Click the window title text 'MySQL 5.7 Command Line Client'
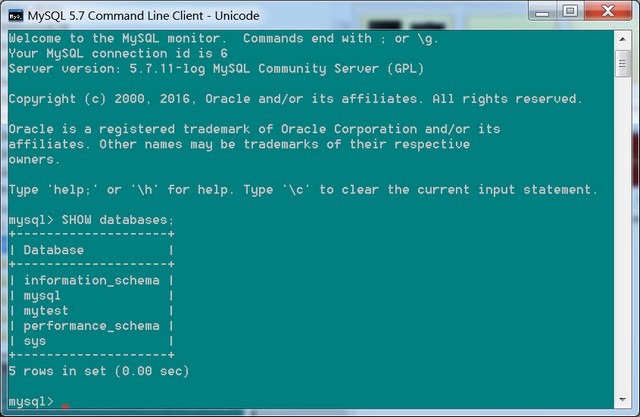 tap(116, 16)
